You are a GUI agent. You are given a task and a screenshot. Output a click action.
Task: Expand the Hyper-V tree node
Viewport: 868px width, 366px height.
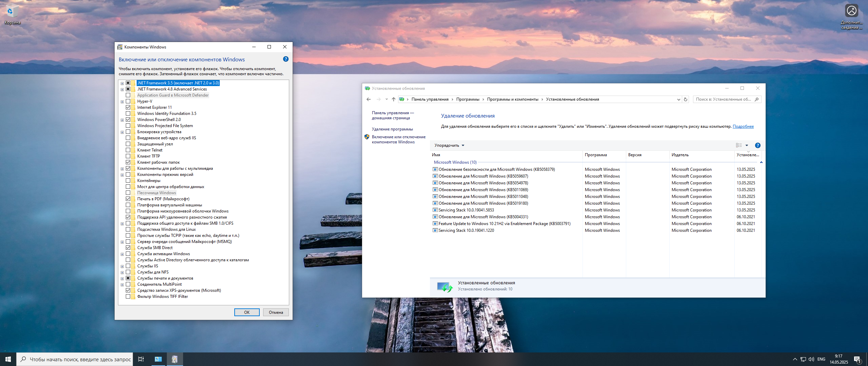point(122,102)
